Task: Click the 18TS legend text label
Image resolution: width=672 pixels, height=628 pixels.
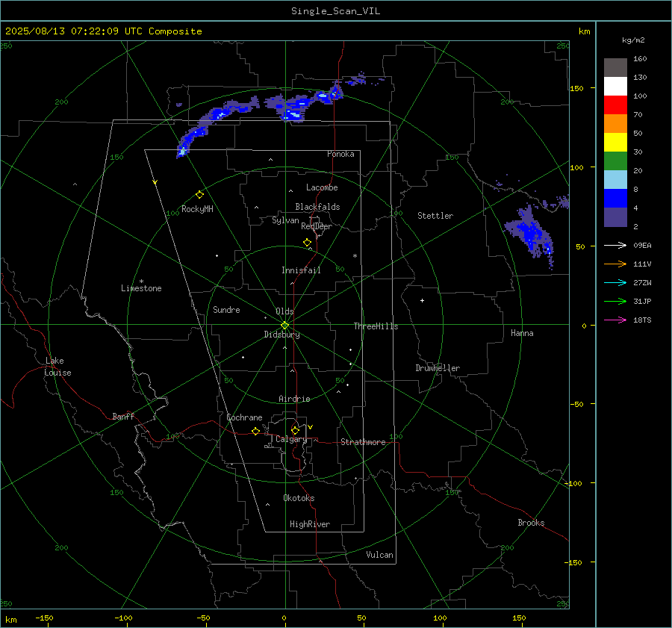Action: click(x=642, y=320)
